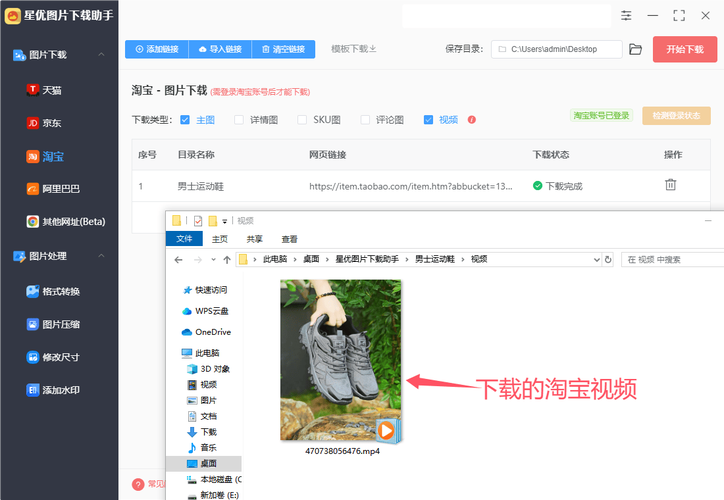Click the properties checkmark icon in Explorer title bar
This screenshot has height=500, width=724.
pos(198,221)
